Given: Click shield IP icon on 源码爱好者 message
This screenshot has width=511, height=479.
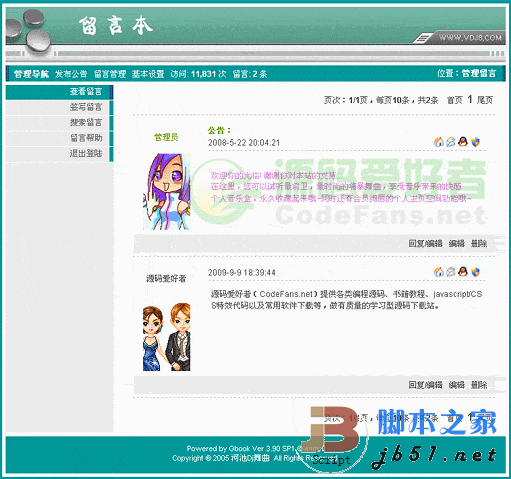Looking at the screenshot, I should [x=475, y=272].
